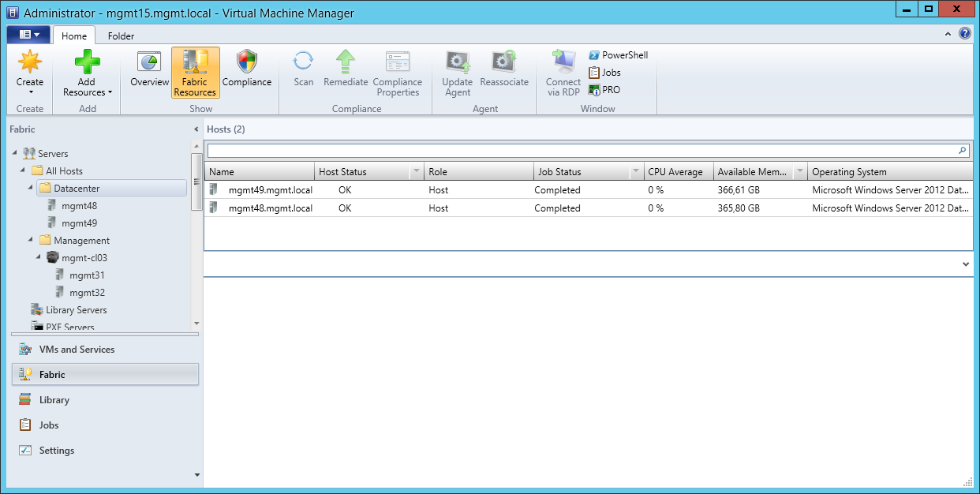This screenshot has width=980, height=494.
Task: Click Connect via RDP
Action: pyautogui.click(x=563, y=73)
